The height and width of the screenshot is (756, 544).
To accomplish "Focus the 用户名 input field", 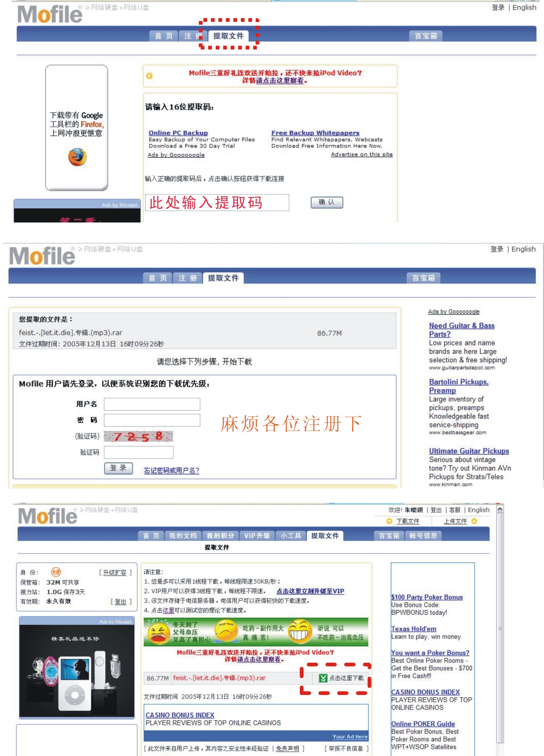I will pos(152,404).
